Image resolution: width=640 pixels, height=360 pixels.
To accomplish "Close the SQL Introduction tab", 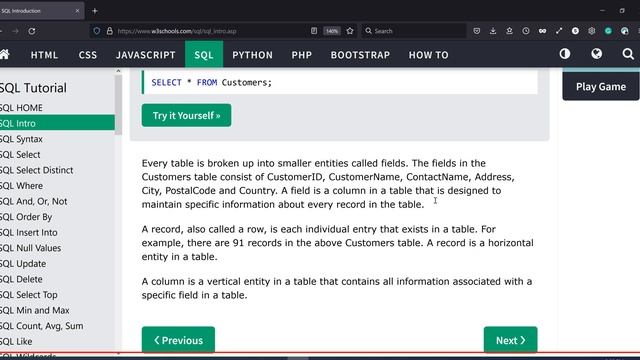I will [x=77, y=11].
